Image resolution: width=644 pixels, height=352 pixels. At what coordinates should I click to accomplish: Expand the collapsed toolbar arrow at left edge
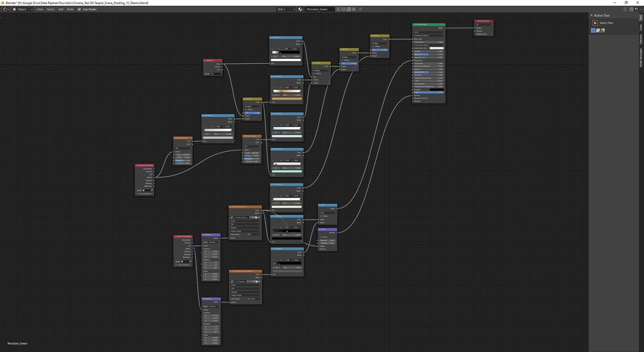click(1, 17)
